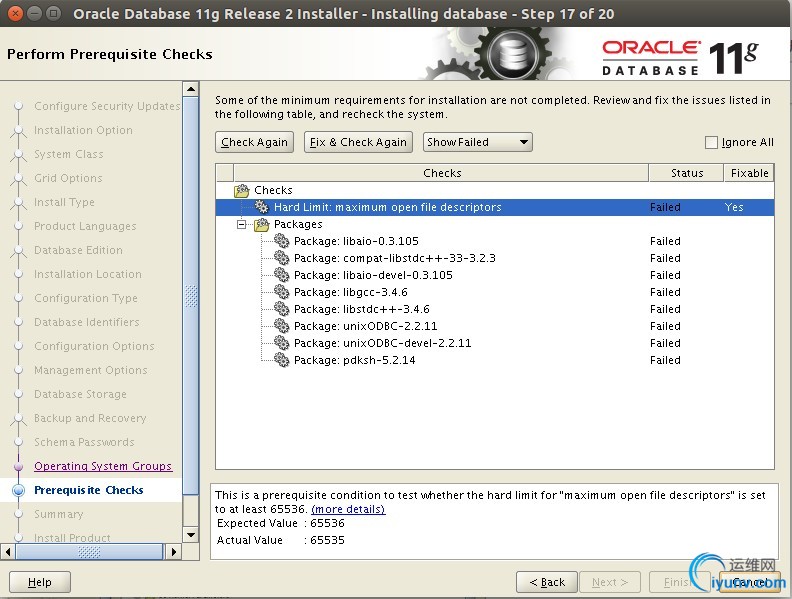
Task: Select Package: unixODBC-devel-2.2.11 row
Action: tap(494, 343)
